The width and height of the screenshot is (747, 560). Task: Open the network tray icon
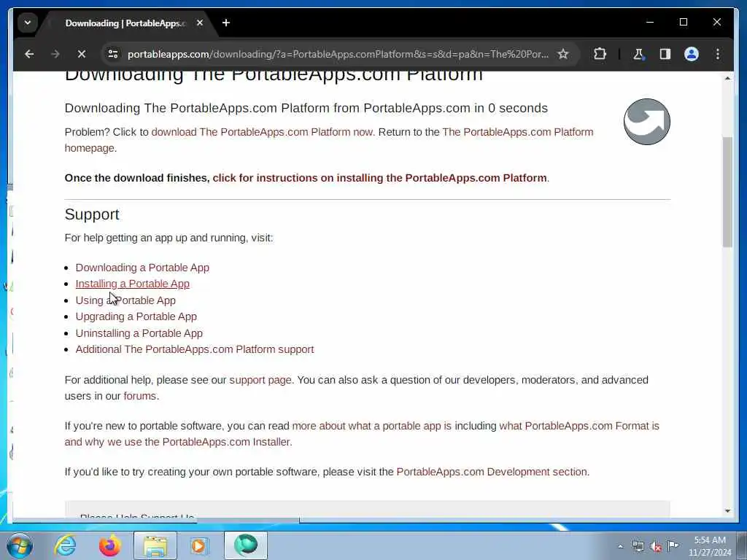pyautogui.click(x=638, y=546)
